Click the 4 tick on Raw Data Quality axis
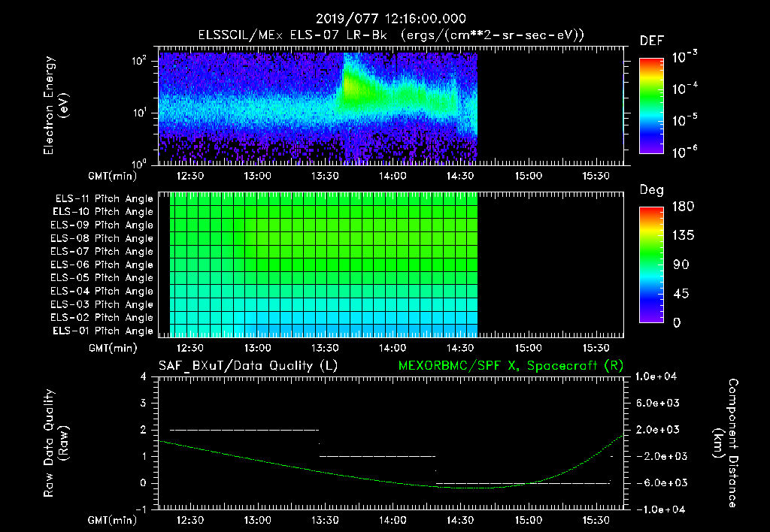This screenshot has height=532, width=770. [144, 376]
